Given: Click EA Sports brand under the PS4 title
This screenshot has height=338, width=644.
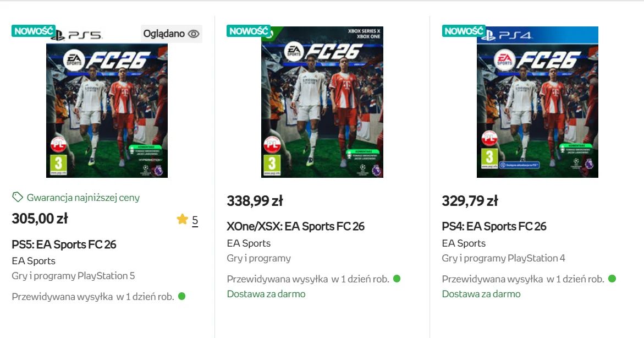Looking at the screenshot, I should pyautogui.click(x=464, y=243).
